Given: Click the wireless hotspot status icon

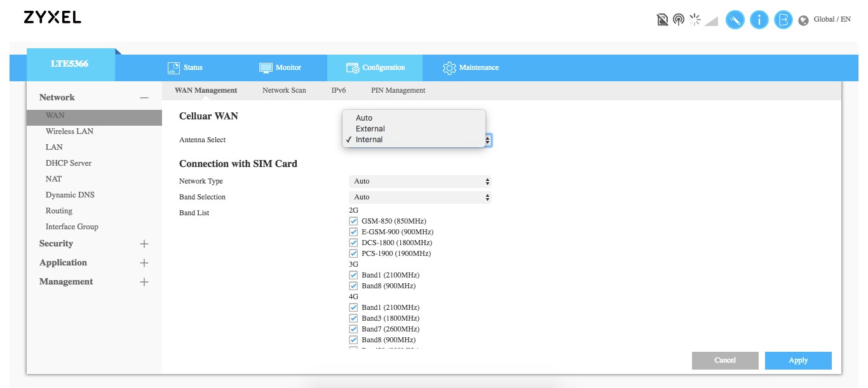Looking at the screenshot, I should [x=679, y=20].
